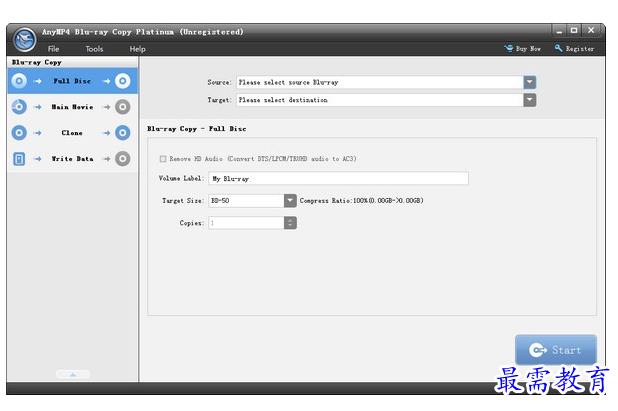
Task: Click the Copies spinner arrows
Action: pos(290,223)
